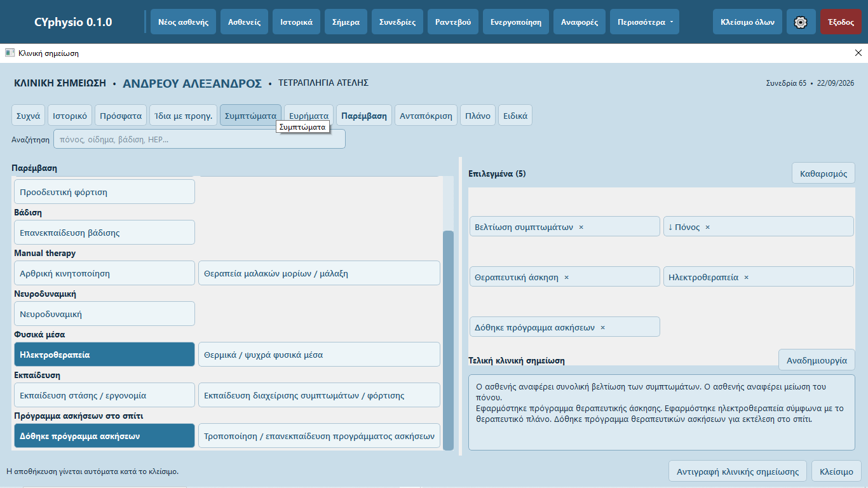The height and width of the screenshot is (488, 868).
Task: Open the Πλάνο tab
Action: (478, 116)
